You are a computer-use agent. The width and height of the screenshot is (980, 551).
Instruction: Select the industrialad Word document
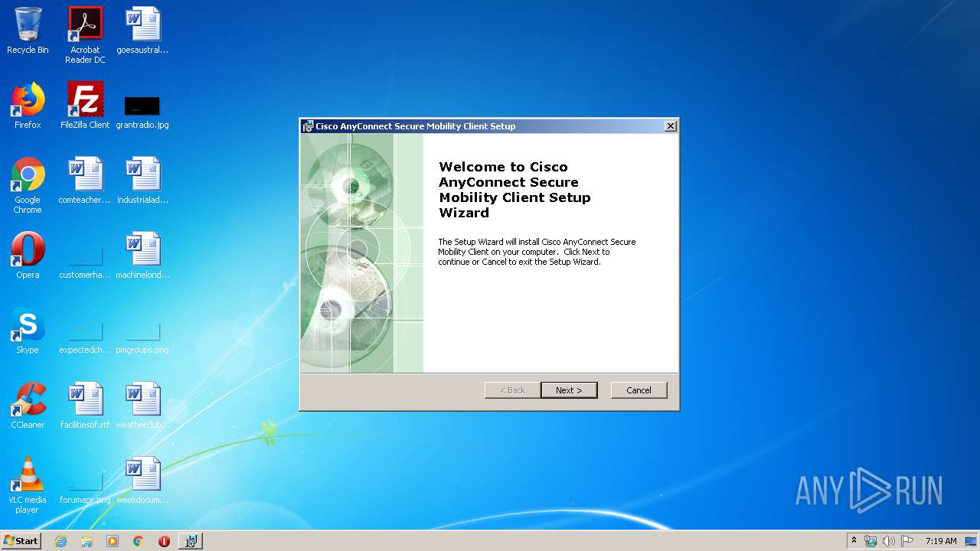143,181
